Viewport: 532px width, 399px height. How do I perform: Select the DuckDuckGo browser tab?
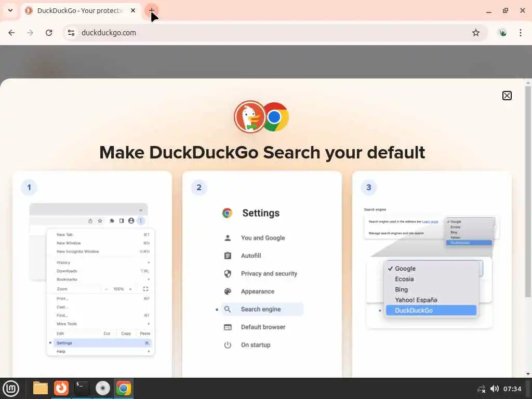80,10
